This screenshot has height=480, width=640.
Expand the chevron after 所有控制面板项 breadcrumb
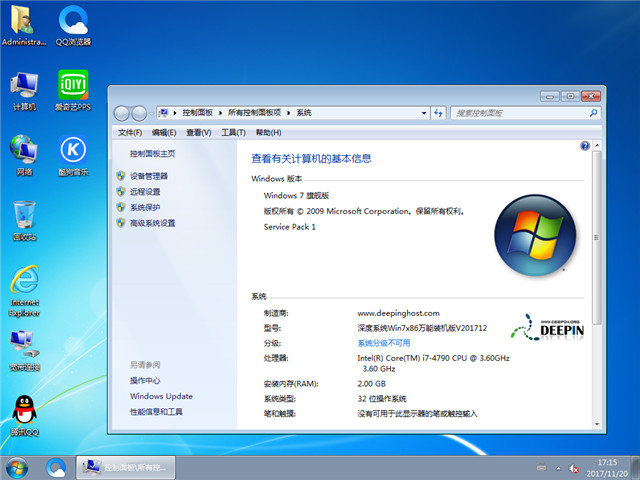289,113
